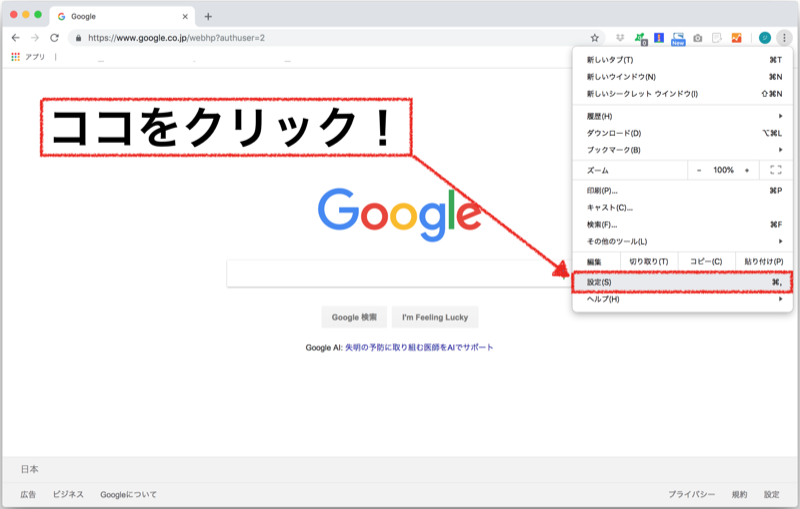The height and width of the screenshot is (509, 800).
Task: Expand the ブックマーク(B) submenu
Action: coord(683,150)
